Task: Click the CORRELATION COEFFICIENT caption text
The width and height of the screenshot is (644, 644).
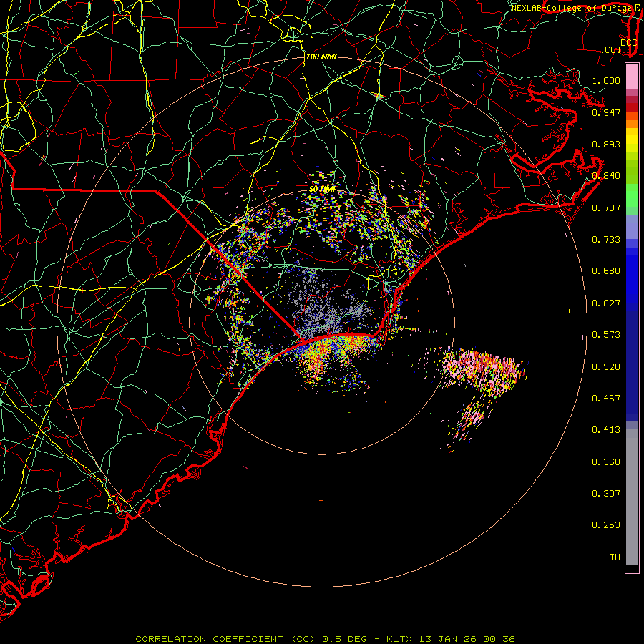Action: (x=209, y=639)
